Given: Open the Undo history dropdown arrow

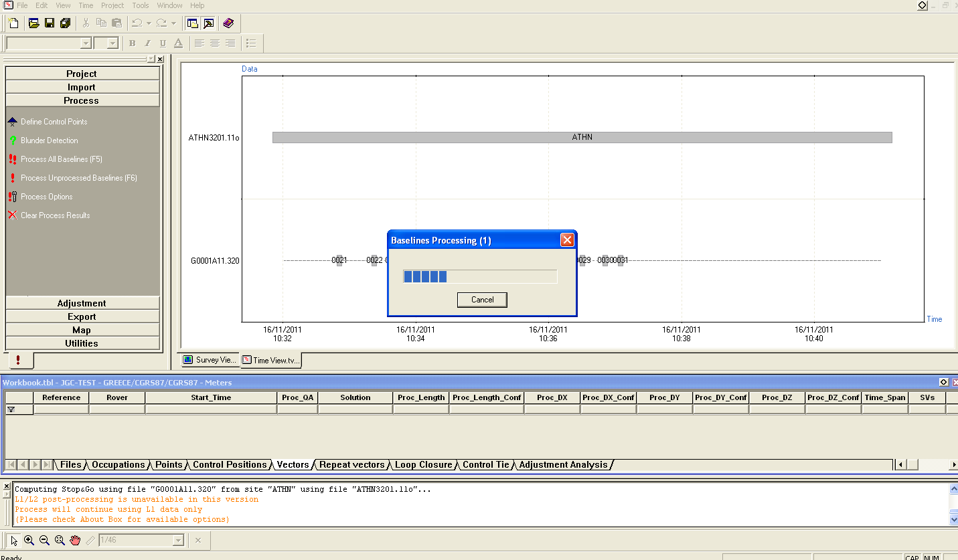Looking at the screenshot, I should tap(149, 23).
